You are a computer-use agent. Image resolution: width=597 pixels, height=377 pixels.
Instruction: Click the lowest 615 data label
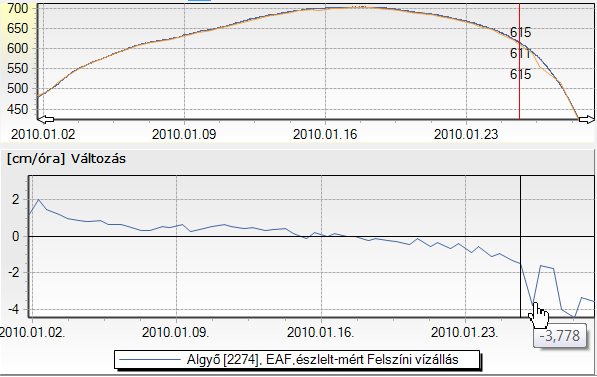pos(520,74)
